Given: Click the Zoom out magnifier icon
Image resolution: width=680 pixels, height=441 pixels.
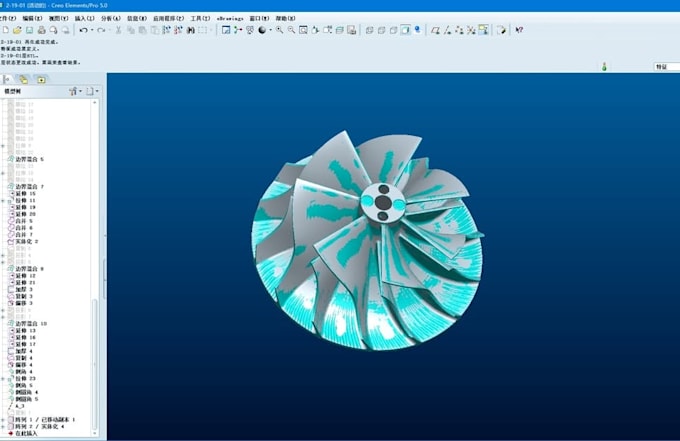Looking at the screenshot, I should tap(291, 30).
